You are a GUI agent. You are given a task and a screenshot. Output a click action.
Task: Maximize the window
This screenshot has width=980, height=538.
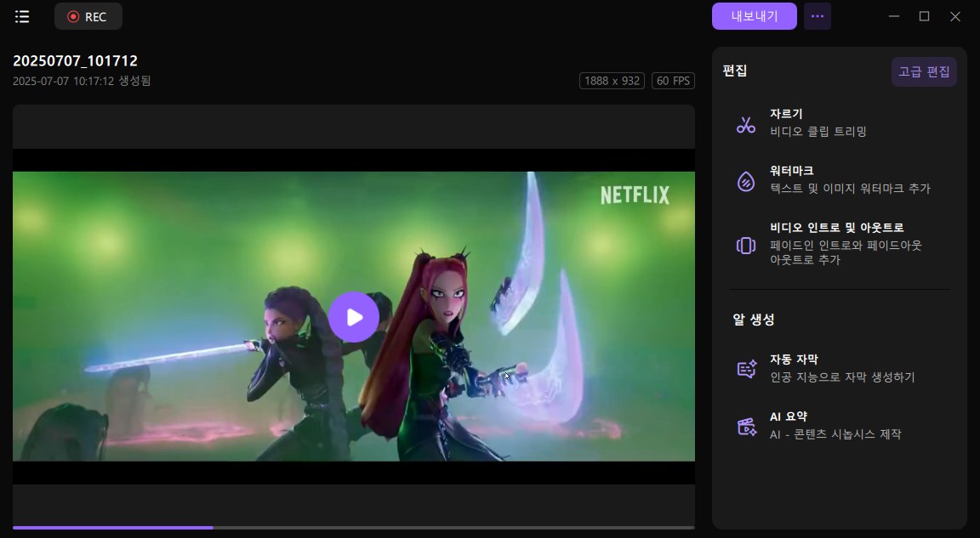925,16
